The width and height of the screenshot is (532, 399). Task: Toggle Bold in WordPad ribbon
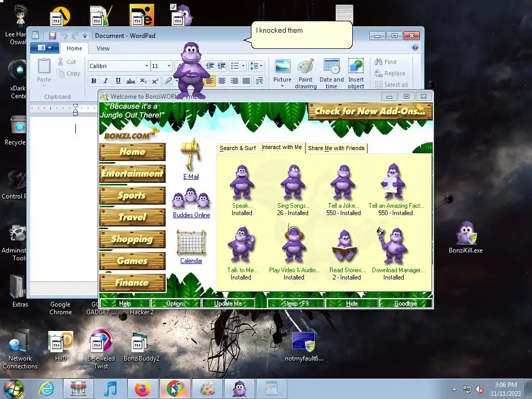pyautogui.click(x=94, y=81)
